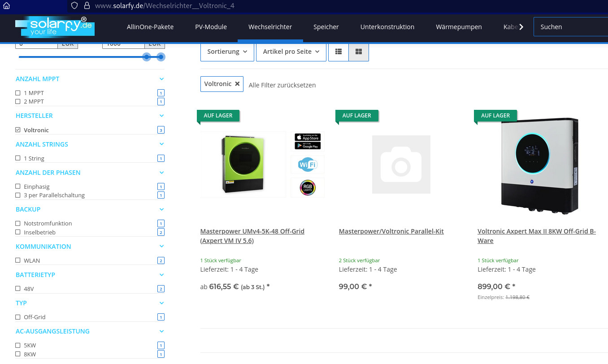Image resolution: width=608 pixels, height=364 pixels.
Task: Check the 5KW output filter
Action: [x=18, y=345]
